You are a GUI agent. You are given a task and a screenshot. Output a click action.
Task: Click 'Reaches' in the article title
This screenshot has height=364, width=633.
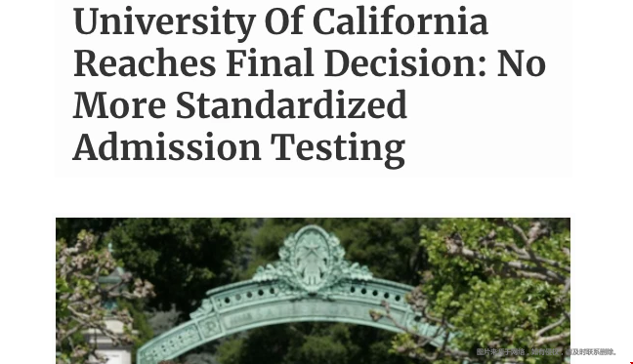(x=145, y=62)
